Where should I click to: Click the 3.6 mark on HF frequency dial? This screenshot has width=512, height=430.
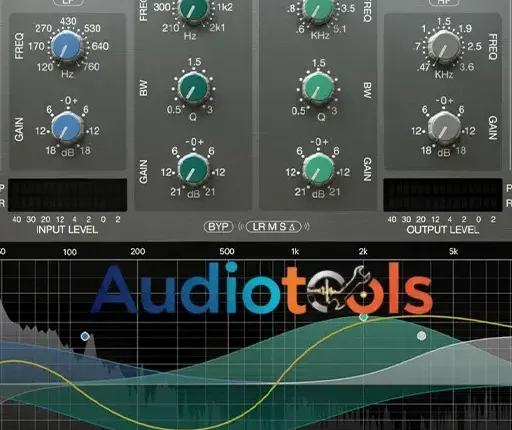(467, 67)
